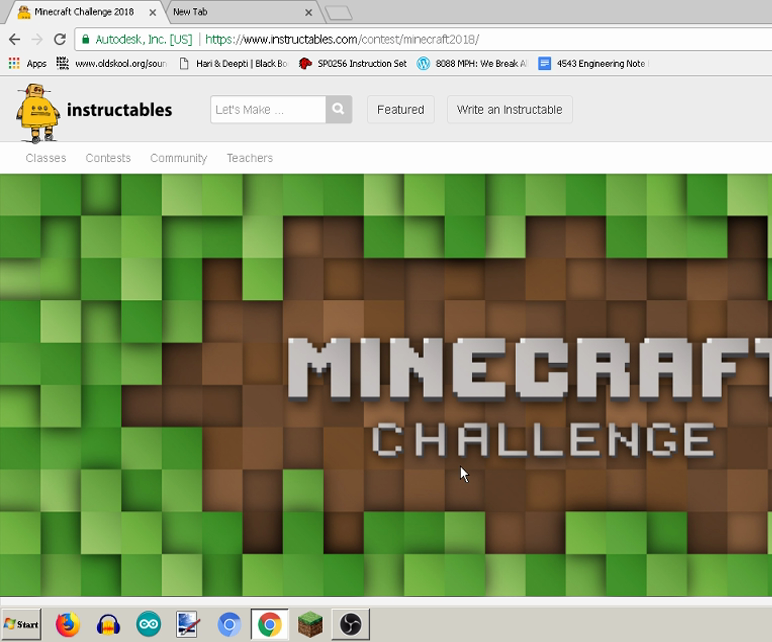Open www.oldskool.org bookmark
This screenshot has height=642, width=772.
click(x=112, y=64)
